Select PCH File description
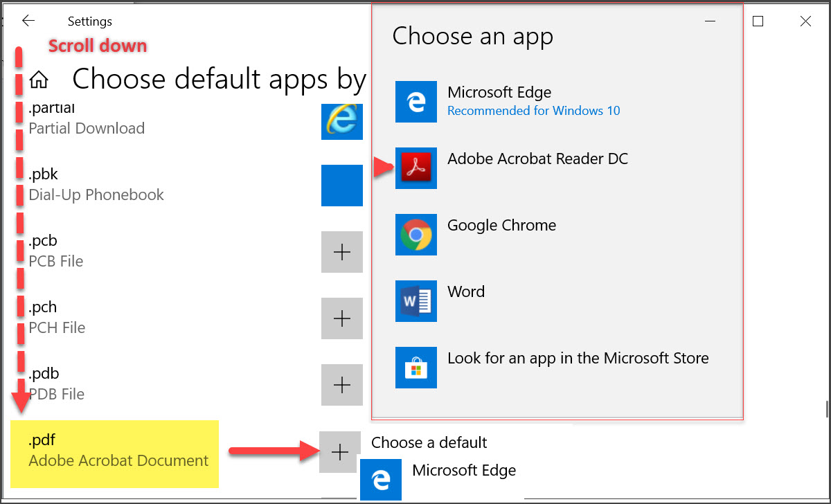Image resolution: width=831 pixels, height=504 pixels. (57, 328)
